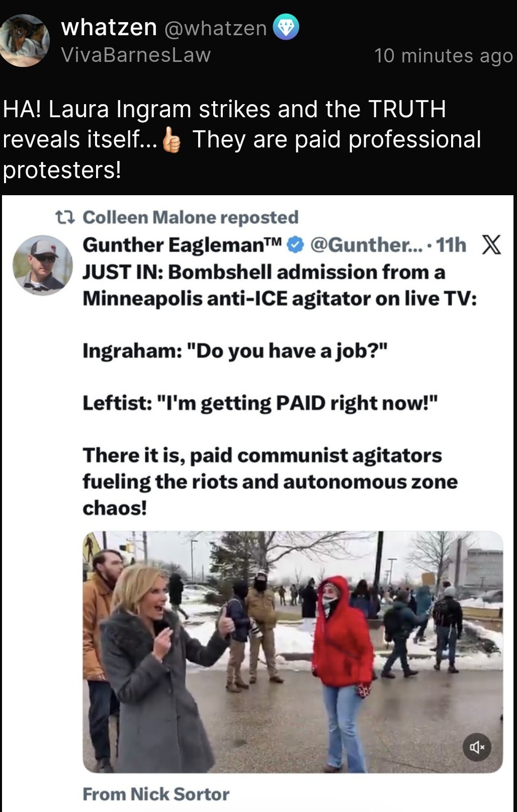Open 'Colleen Malone reposted' label
Image resolution: width=517 pixels, height=812 pixels.
(x=191, y=217)
